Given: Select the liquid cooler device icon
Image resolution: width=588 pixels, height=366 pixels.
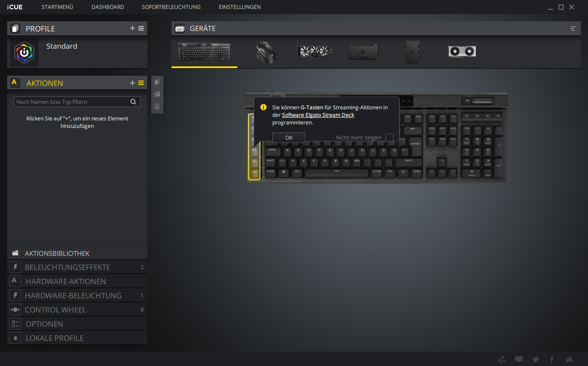Looking at the screenshot, I should 314,52.
